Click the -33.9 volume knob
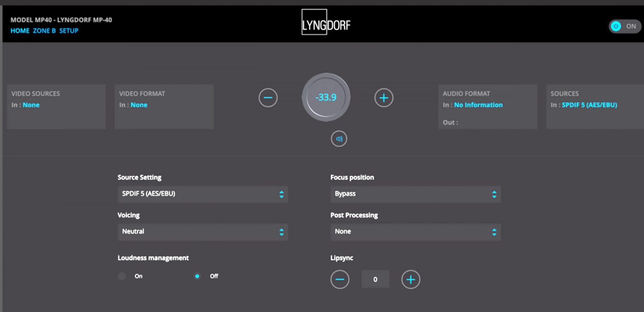This screenshot has height=312, width=644. 326,97
